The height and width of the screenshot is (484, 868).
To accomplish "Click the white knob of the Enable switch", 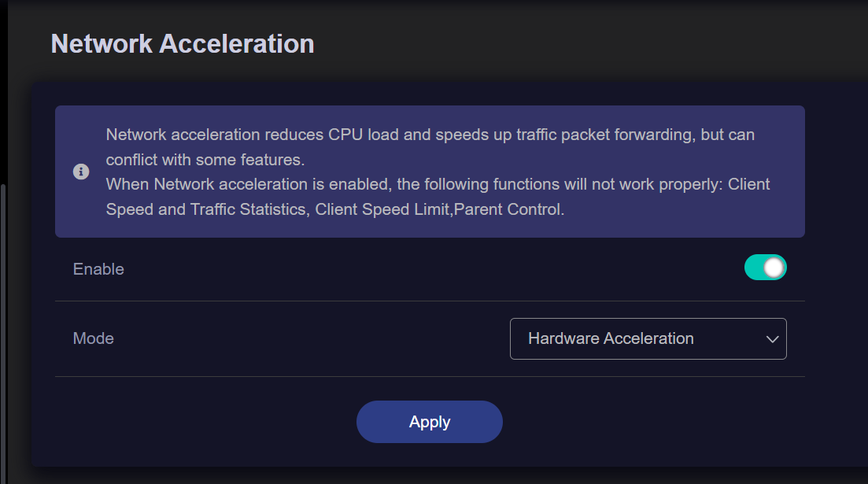I will tap(774, 268).
